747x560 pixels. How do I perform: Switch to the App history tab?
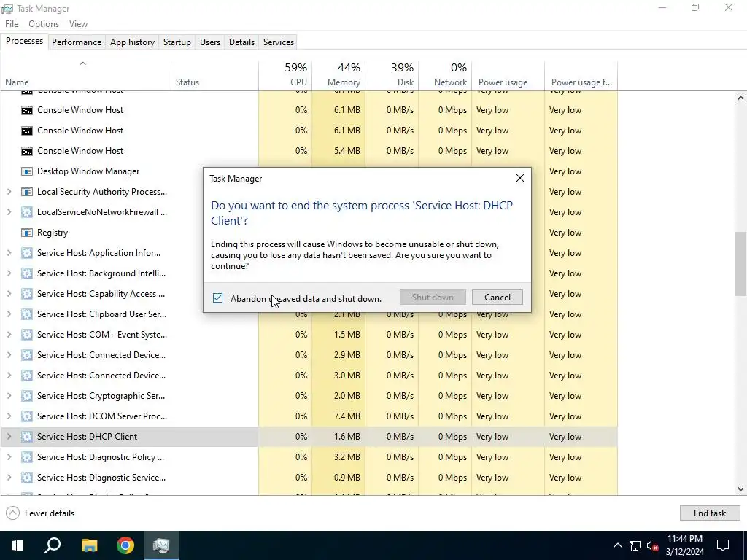133,42
